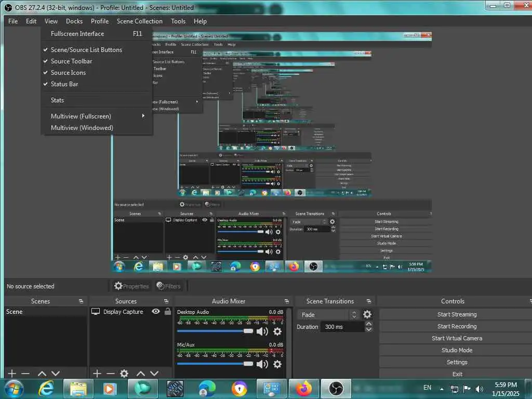The height and width of the screenshot is (399, 532).
Task: Start Virtual Camera
Action: coord(457,338)
